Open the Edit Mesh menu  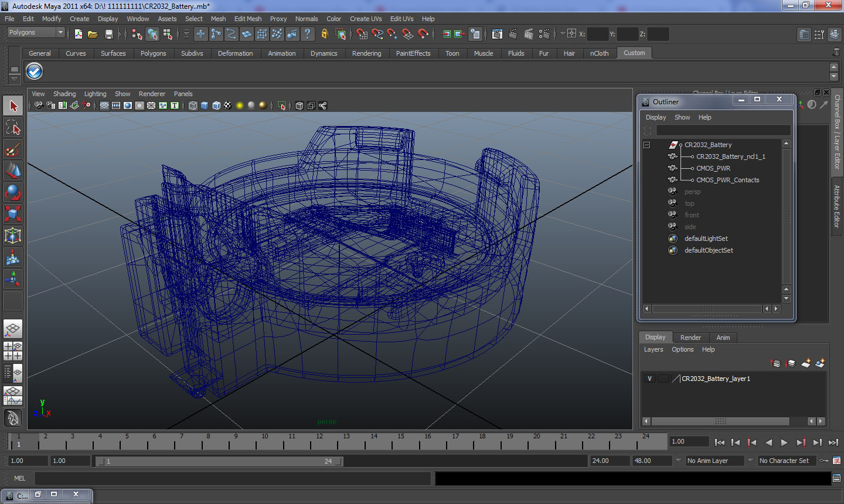[x=248, y=19]
